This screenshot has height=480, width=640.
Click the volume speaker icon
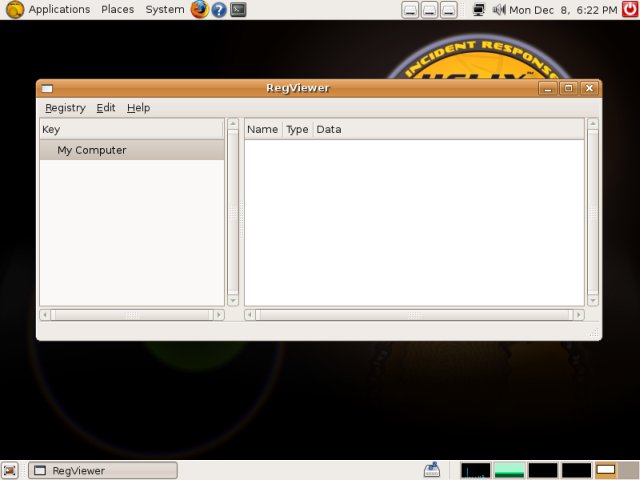(499, 10)
